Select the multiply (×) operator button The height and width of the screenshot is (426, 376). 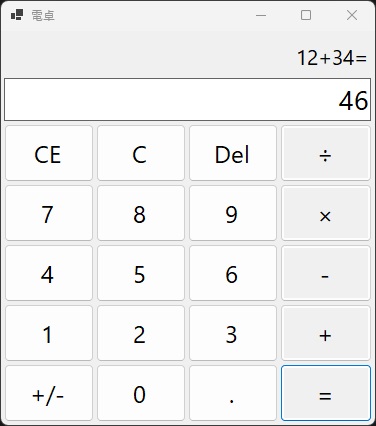point(326,213)
